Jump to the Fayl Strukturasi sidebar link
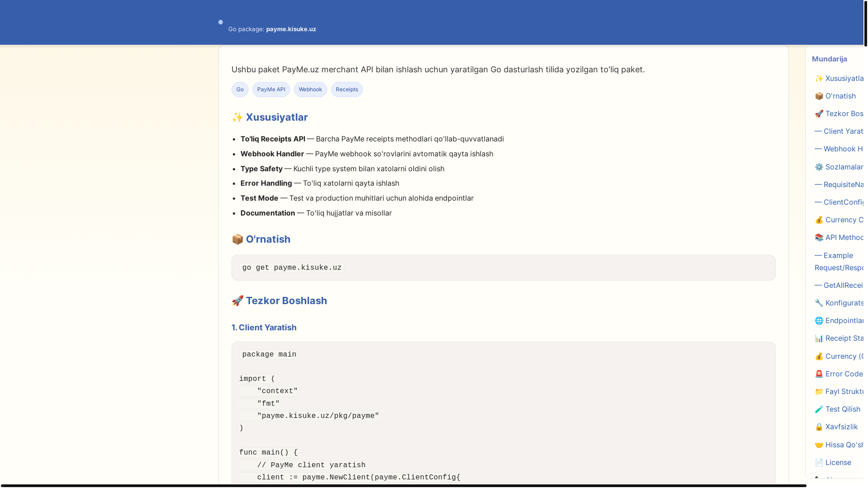This screenshot has width=868, height=488. (x=839, y=391)
